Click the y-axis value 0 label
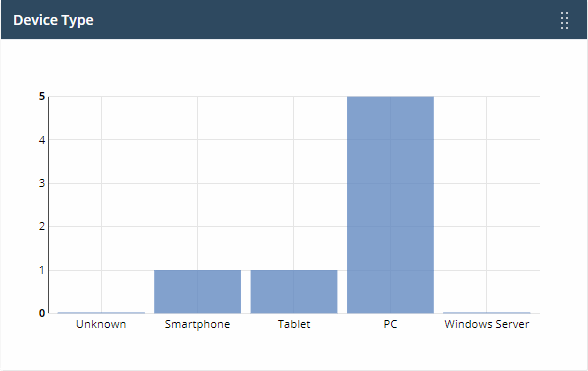This screenshot has height=371, width=588. pyautogui.click(x=42, y=313)
